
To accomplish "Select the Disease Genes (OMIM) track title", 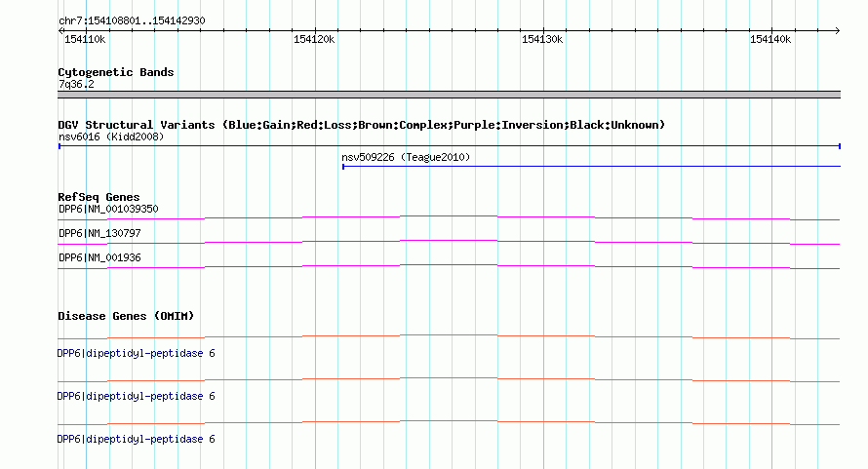I will (x=126, y=316).
